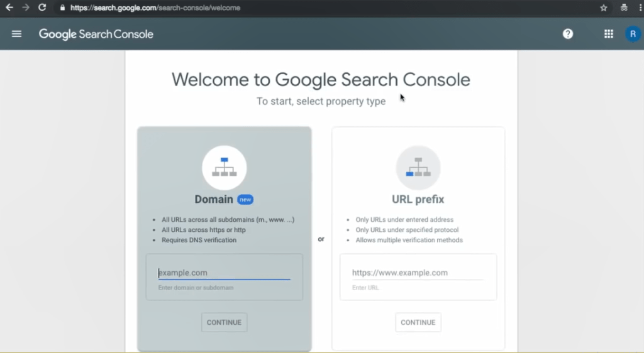The image size is (644, 353).
Task: Click CONTINUE under the URL prefix card
Action: (418, 322)
